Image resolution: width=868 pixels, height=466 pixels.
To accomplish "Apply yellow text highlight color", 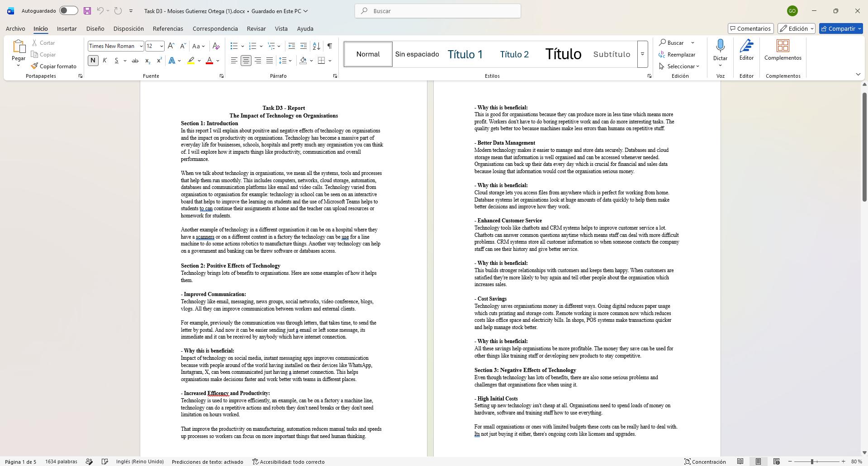I will coord(191,61).
